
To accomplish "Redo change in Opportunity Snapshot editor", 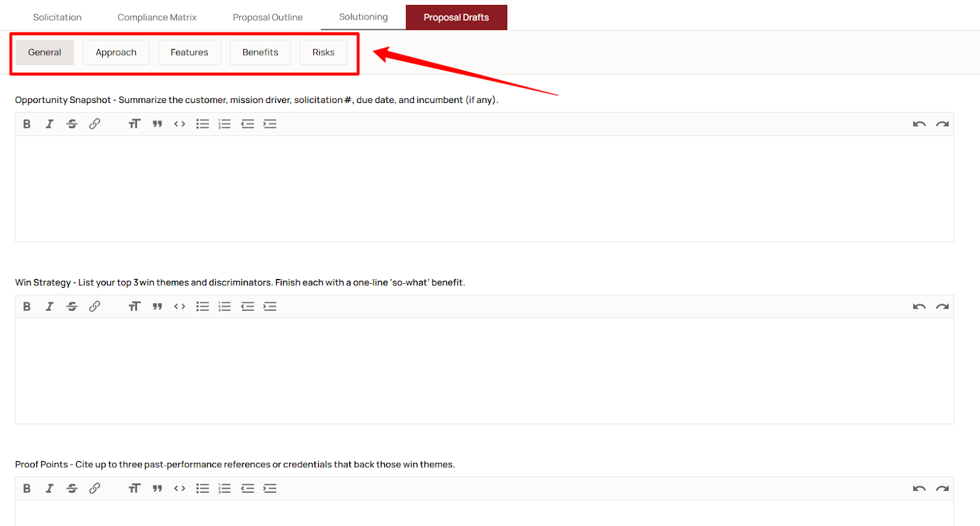I will point(942,124).
